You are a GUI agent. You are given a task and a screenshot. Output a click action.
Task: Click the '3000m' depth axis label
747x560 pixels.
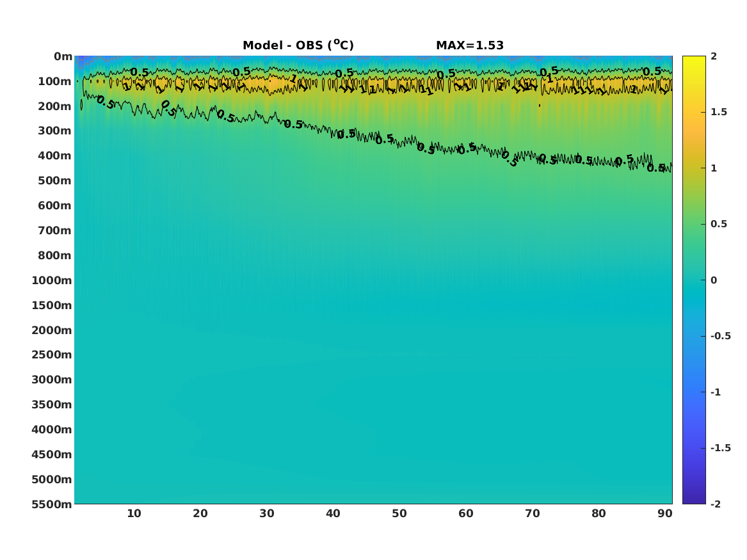tap(52, 380)
